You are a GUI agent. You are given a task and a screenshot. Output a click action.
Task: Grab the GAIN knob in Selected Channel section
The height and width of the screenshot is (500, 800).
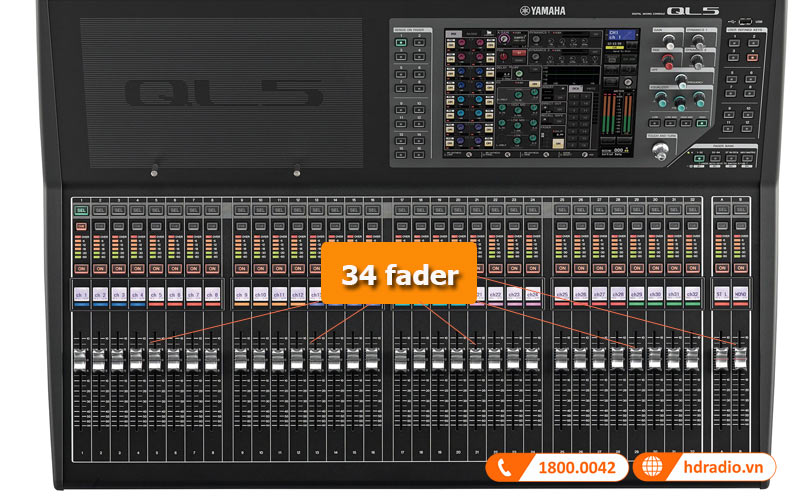tap(669, 43)
